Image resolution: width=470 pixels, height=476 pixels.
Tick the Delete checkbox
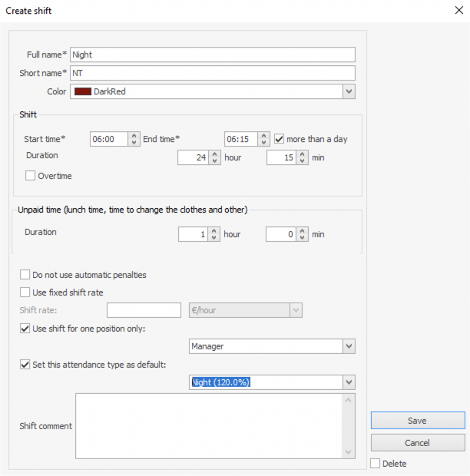point(375,463)
